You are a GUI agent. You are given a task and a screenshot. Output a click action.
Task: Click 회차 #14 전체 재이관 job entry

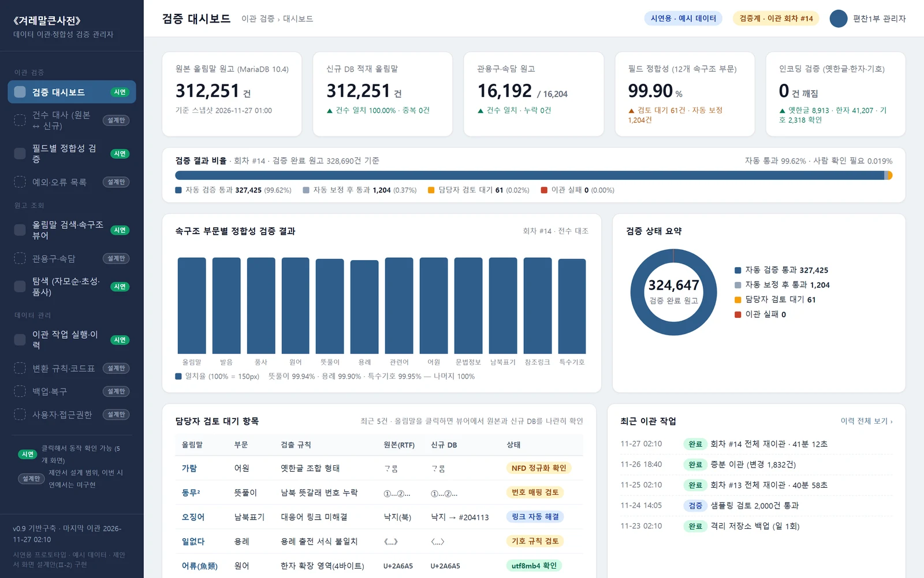(757, 444)
